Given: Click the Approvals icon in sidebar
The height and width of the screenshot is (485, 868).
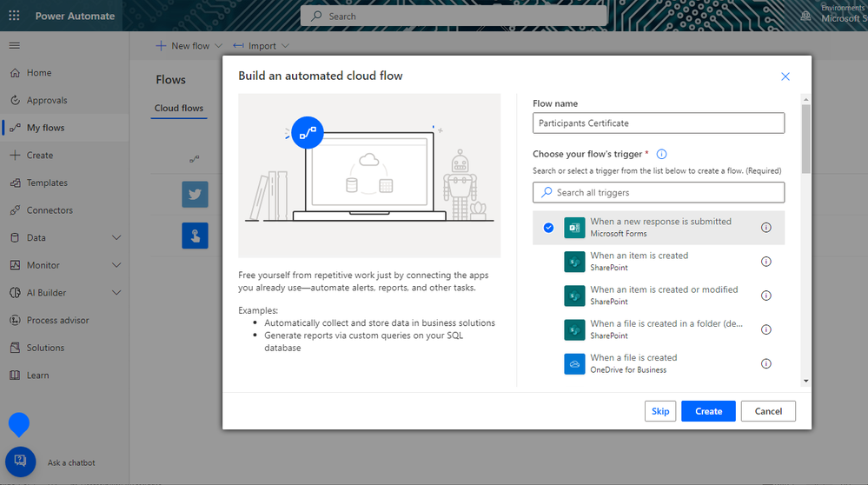Looking at the screenshot, I should 15,100.
